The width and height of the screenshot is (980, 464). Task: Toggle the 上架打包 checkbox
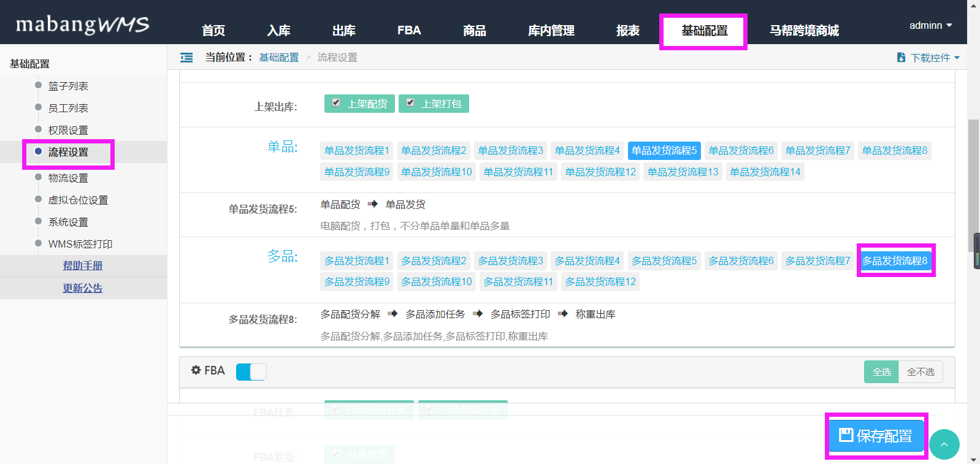pyautogui.click(x=410, y=103)
